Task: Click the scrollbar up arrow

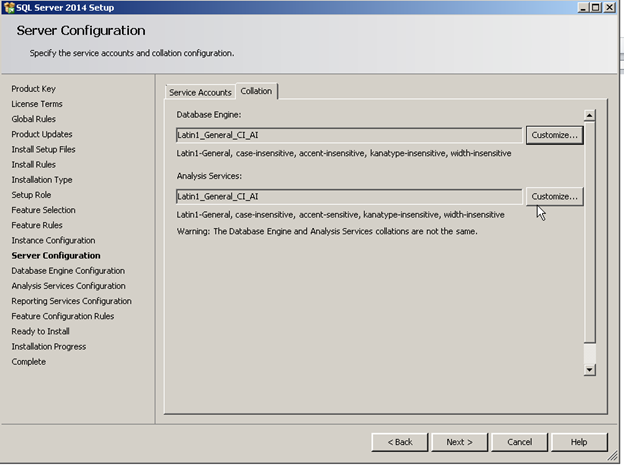Action: (x=589, y=115)
